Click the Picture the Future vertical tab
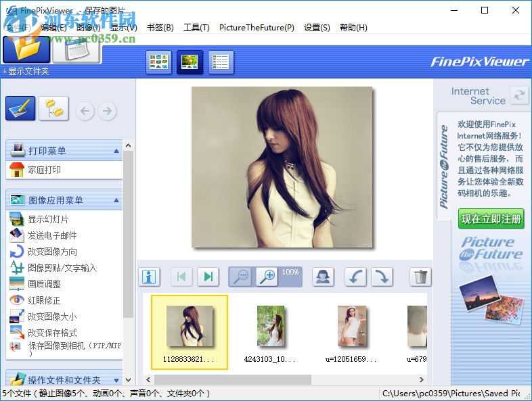 444,167
